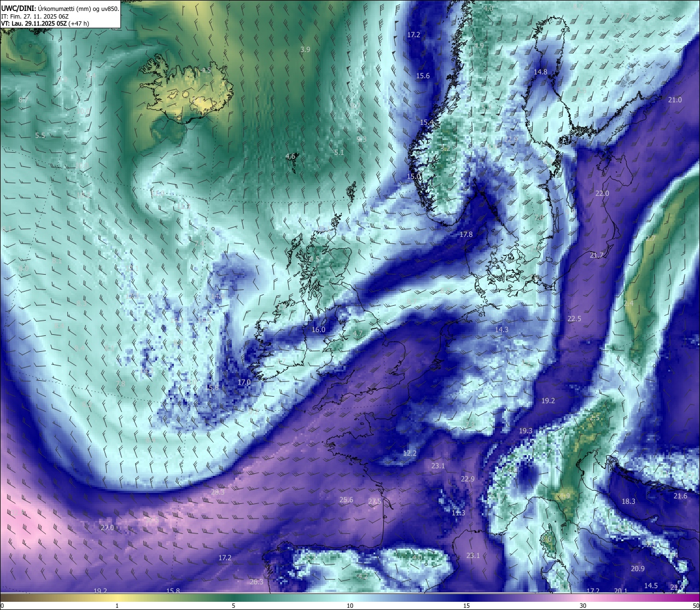Click the 10 tick on the color scale
700x610 pixels.
pyautogui.click(x=350, y=606)
